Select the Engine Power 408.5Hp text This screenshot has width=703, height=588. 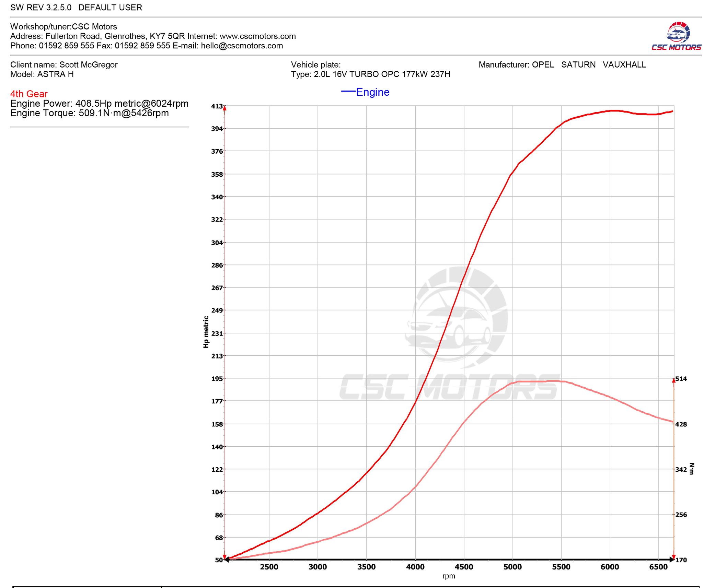99,104
